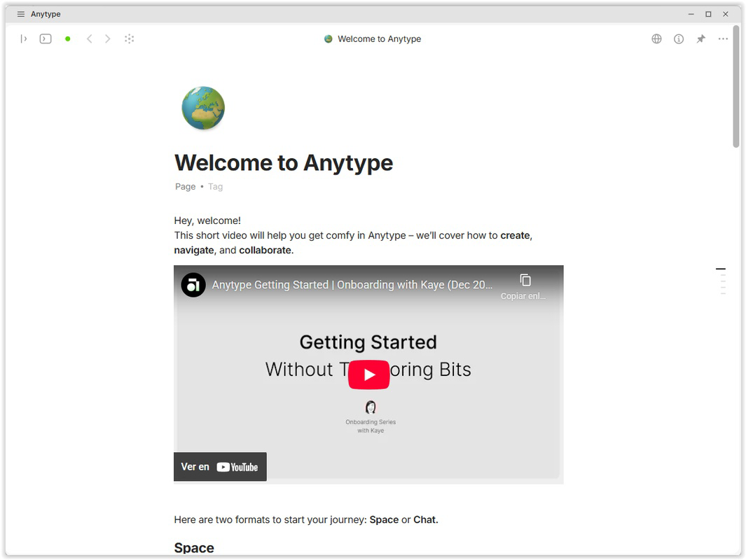Screen dimensions: 746x560
Task: Click the Welcome to Anytype page title
Action: tap(284, 163)
